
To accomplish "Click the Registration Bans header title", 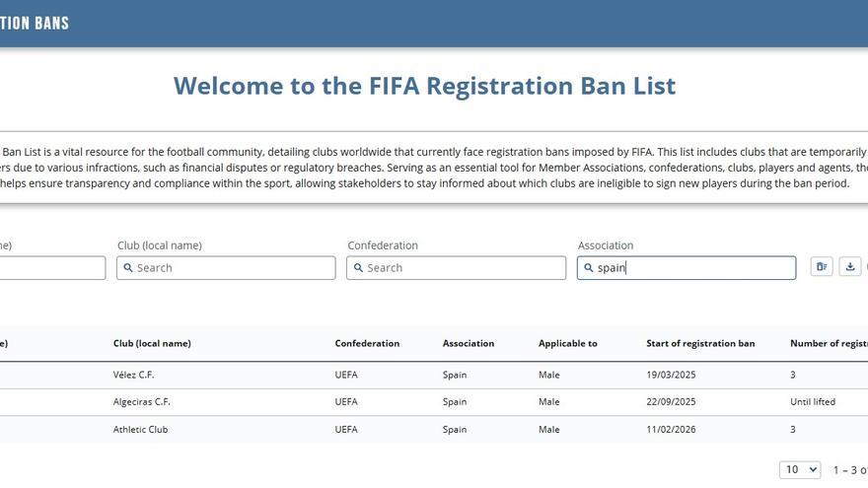I will [35, 23].
